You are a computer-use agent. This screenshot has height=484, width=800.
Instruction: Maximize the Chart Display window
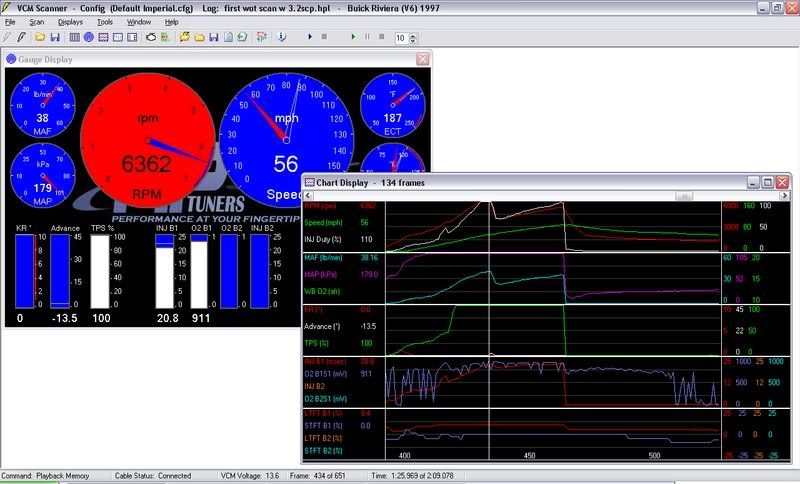[x=768, y=182]
